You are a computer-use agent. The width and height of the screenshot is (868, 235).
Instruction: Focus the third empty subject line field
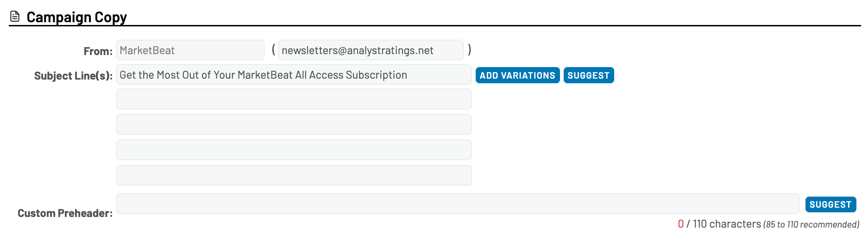tap(294, 125)
